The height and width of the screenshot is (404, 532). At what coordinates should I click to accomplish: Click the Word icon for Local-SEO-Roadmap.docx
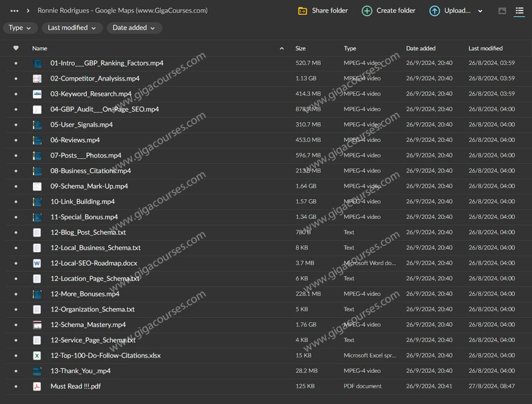click(37, 263)
